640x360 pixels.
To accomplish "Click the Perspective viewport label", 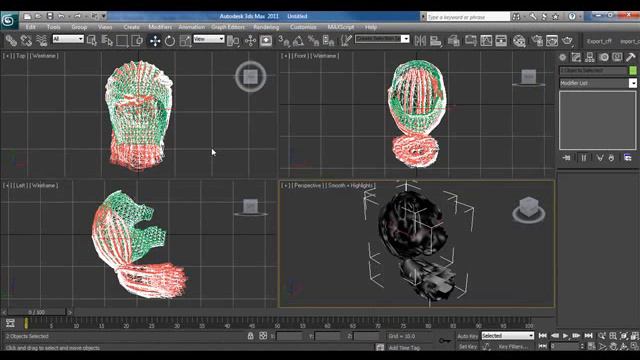I will pyautogui.click(x=308, y=185).
